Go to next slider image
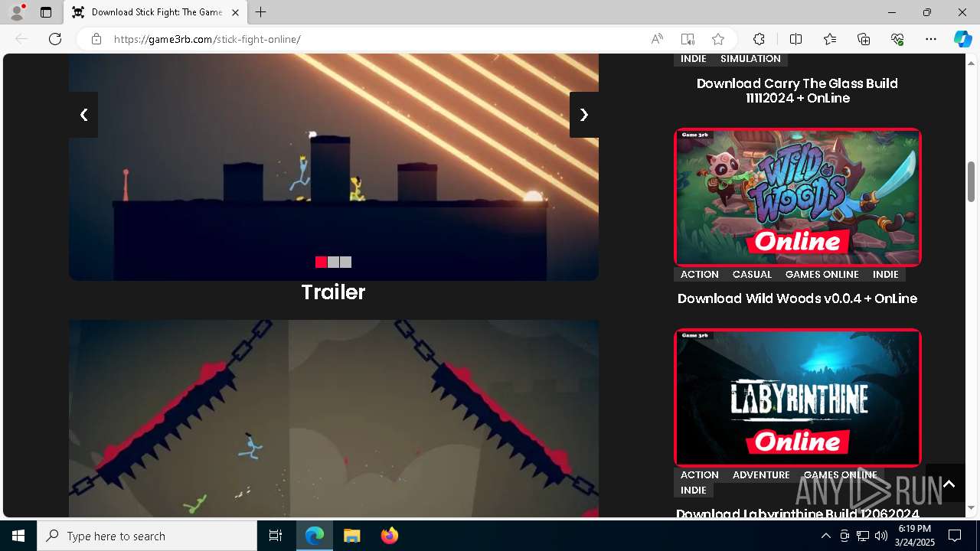Image resolution: width=980 pixels, height=551 pixels. (x=584, y=115)
